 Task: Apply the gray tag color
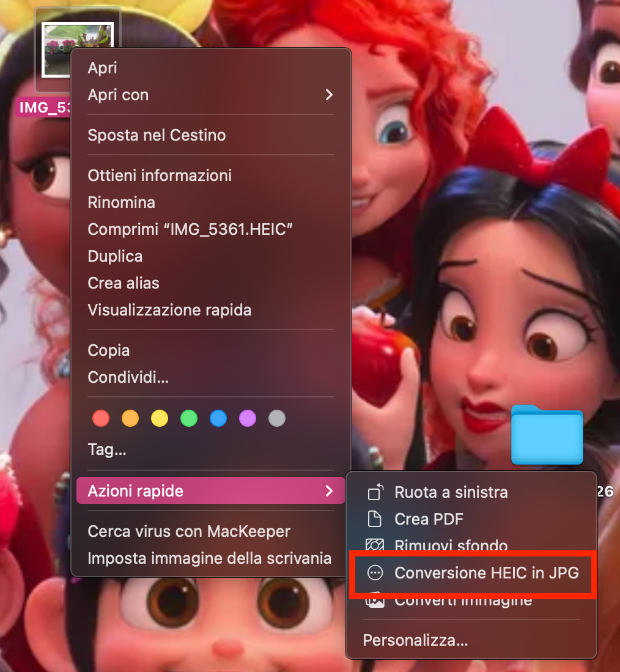click(x=277, y=418)
